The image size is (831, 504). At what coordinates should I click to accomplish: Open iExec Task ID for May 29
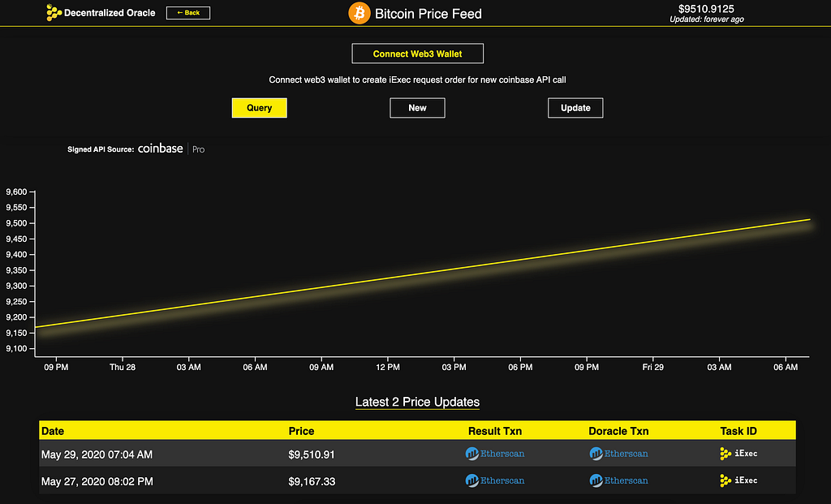[x=738, y=454]
